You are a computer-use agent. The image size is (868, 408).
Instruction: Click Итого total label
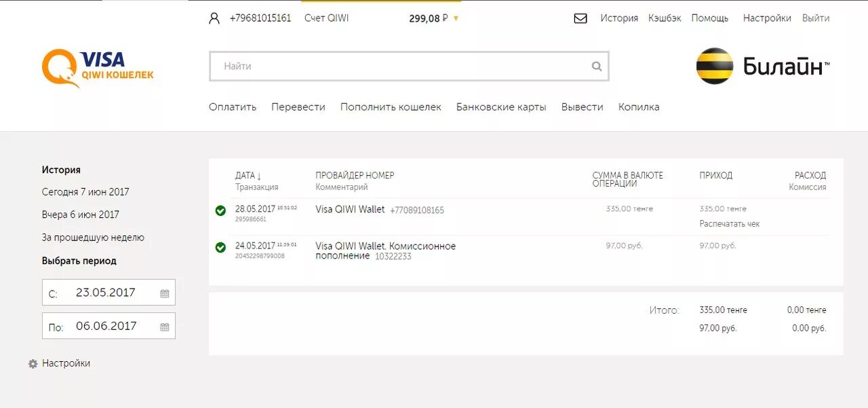pyautogui.click(x=664, y=310)
